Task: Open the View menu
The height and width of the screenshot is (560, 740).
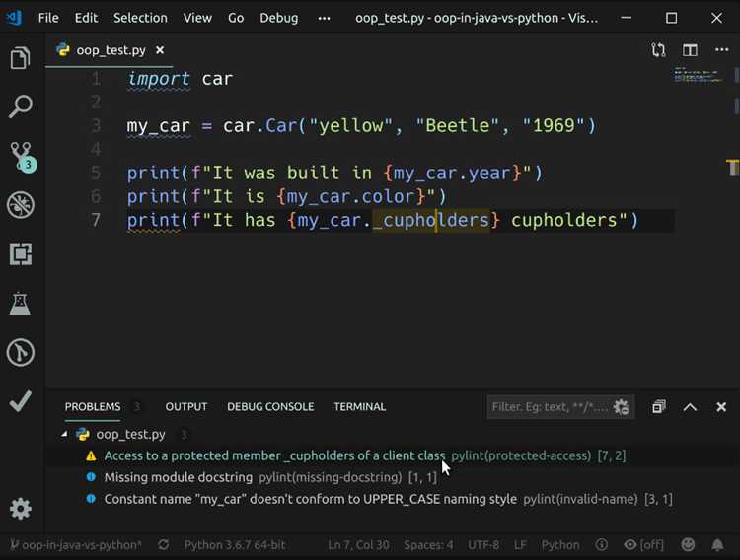Action: (197, 18)
